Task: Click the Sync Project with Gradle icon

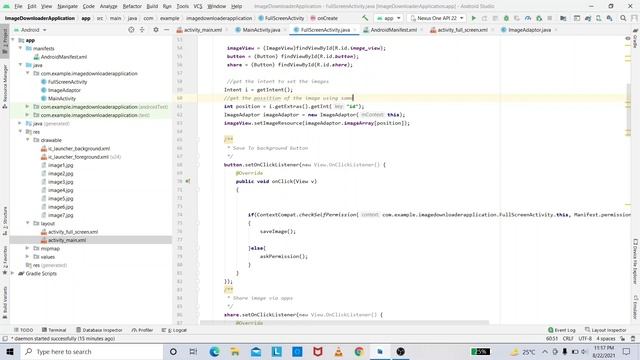Action: pos(588,18)
